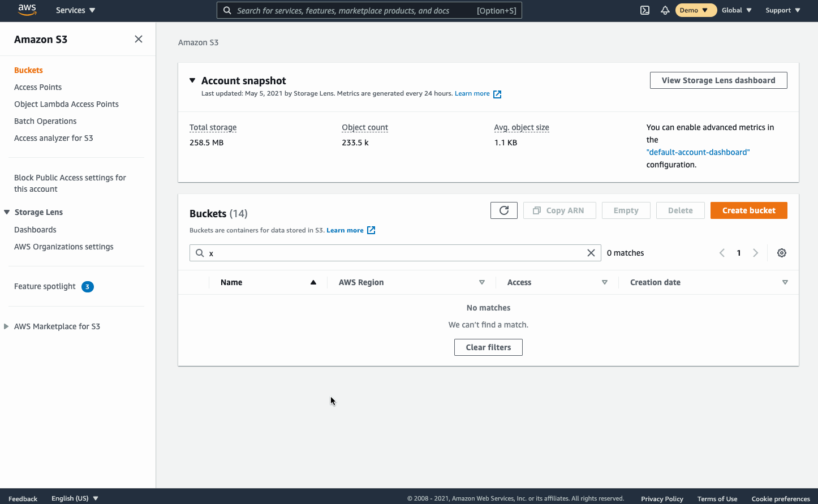Select Batch Operations in the sidebar

pos(45,121)
